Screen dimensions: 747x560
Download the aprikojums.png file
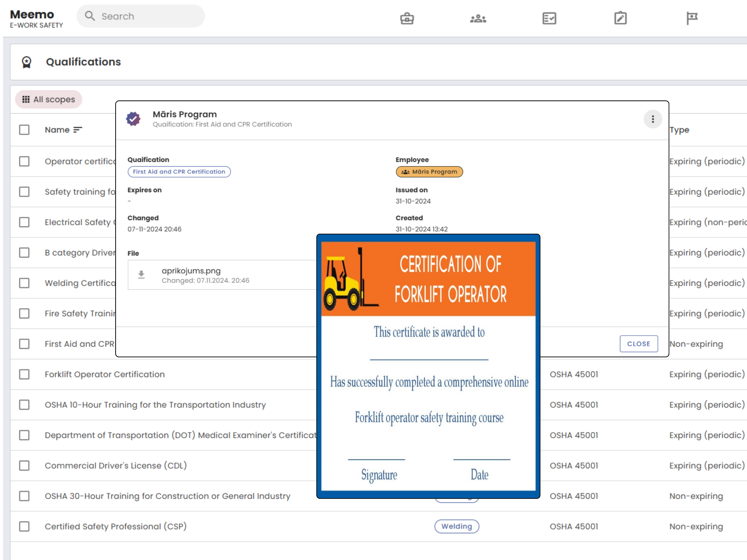142,274
